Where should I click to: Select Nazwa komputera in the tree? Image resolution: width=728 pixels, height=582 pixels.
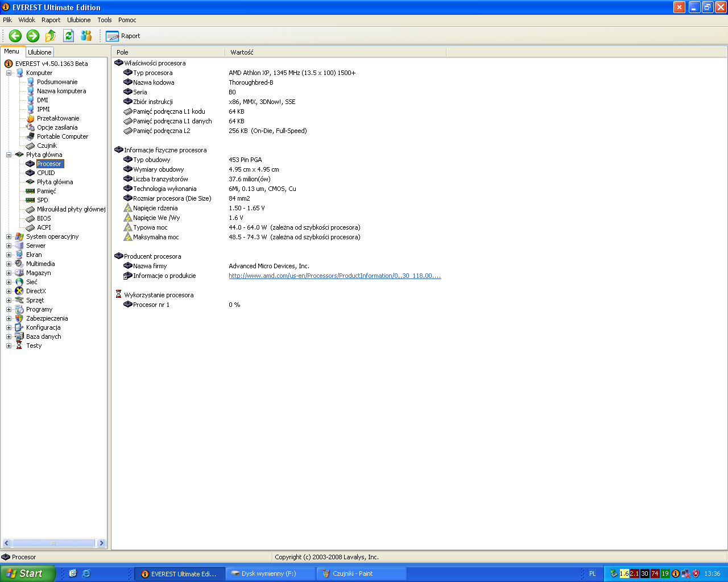point(61,91)
